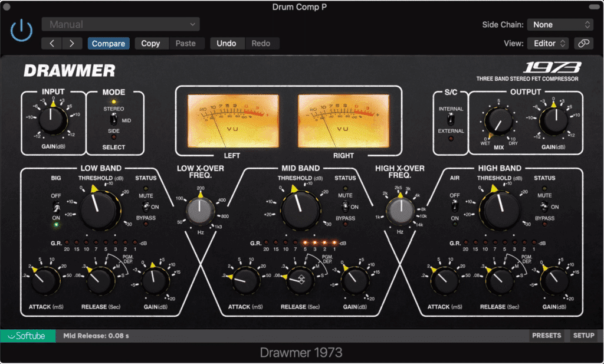Click the Redo button

click(x=261, y=44)
